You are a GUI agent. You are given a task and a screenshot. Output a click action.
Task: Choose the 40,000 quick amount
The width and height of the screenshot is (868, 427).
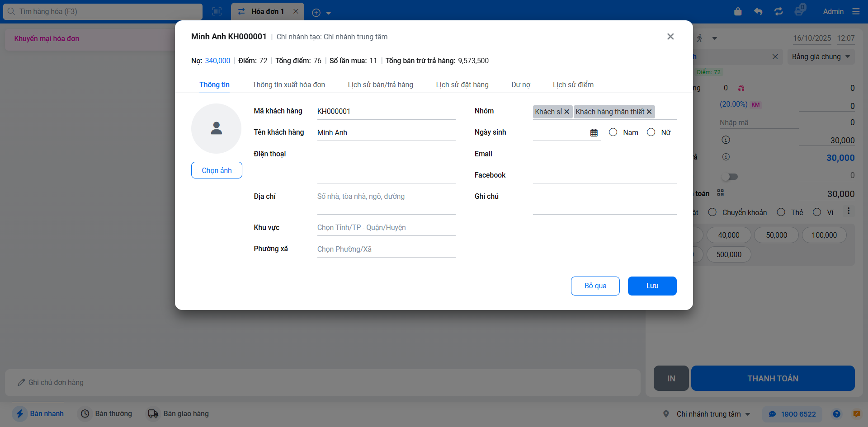729,235
